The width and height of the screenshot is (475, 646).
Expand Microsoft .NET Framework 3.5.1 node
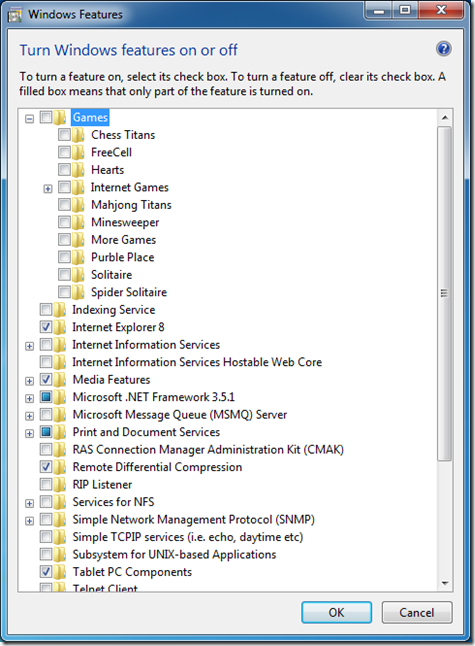pyautogui.click(x=29, y=398)
